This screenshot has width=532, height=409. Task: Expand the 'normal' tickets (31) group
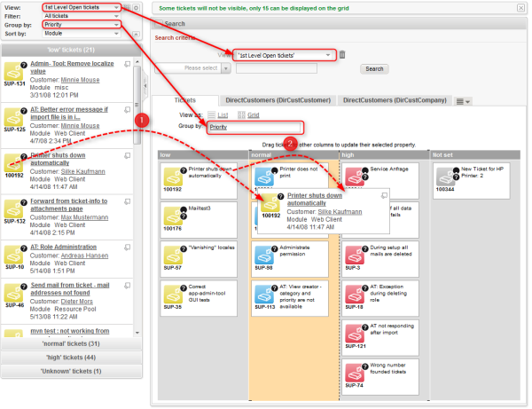pos(71,344)
